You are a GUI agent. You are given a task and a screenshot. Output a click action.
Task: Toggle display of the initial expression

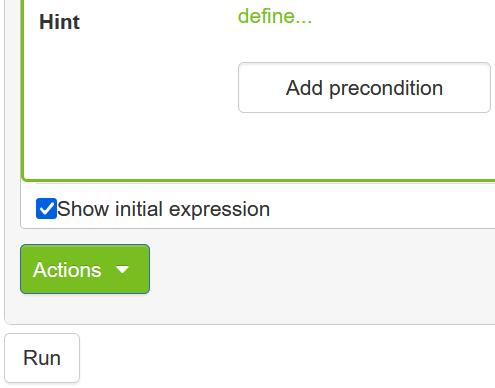pyautogui.click(x=46, y=209)
